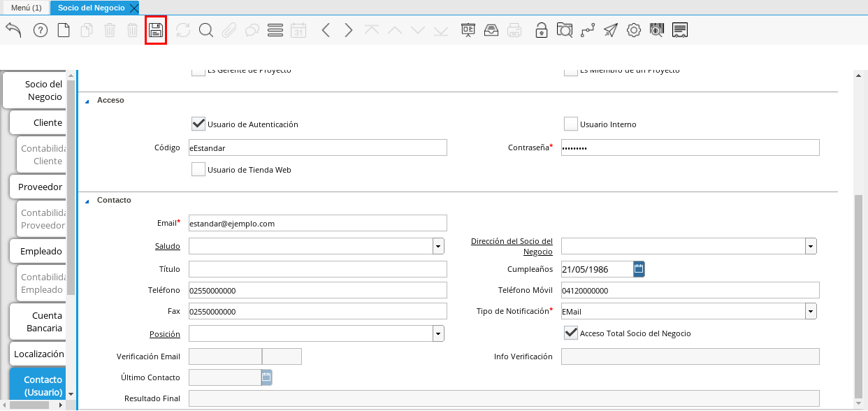Image resolution: width=868 pixels, height=411 pixels.
Task: Open the Saludo dropdown list
Action: point(438,246)
